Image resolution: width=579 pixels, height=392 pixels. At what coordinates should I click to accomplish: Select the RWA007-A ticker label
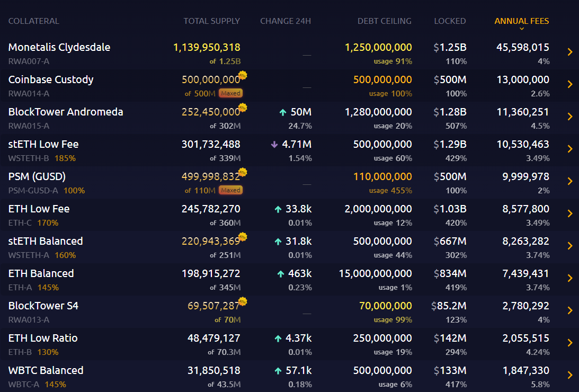[x=29, y=61]
